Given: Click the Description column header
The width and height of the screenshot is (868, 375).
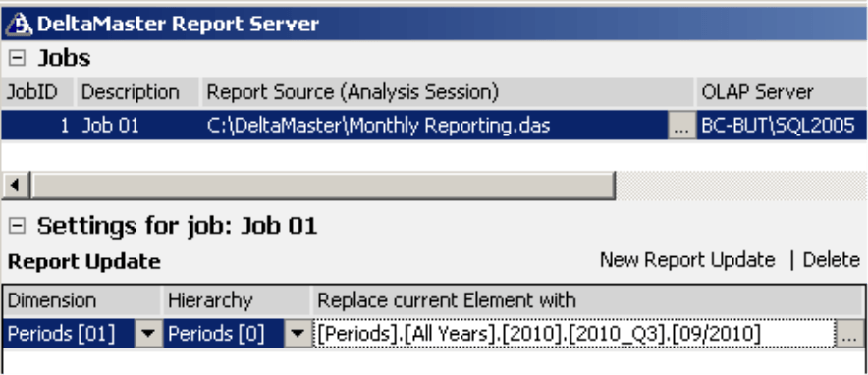Looking at the screenshot, I should 137,92.
